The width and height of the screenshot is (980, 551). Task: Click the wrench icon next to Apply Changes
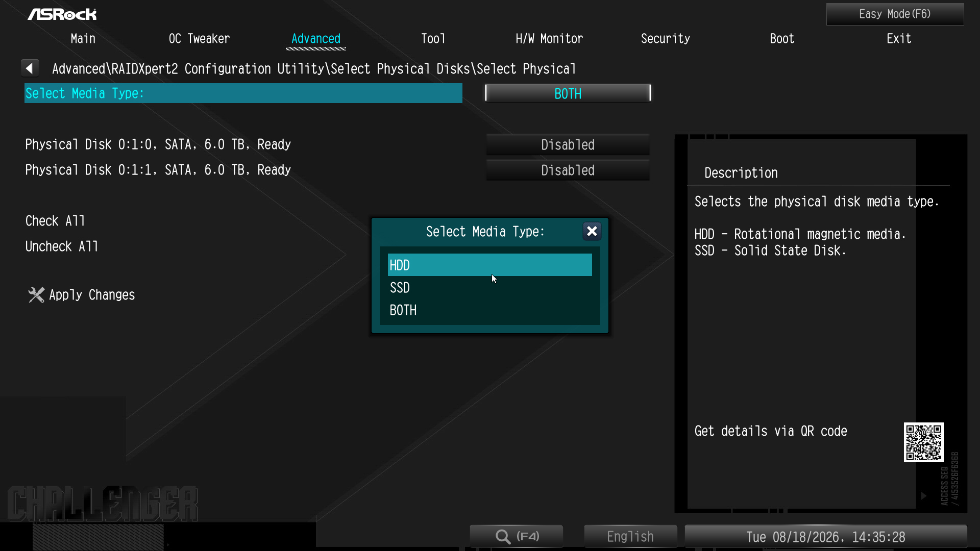36,295
